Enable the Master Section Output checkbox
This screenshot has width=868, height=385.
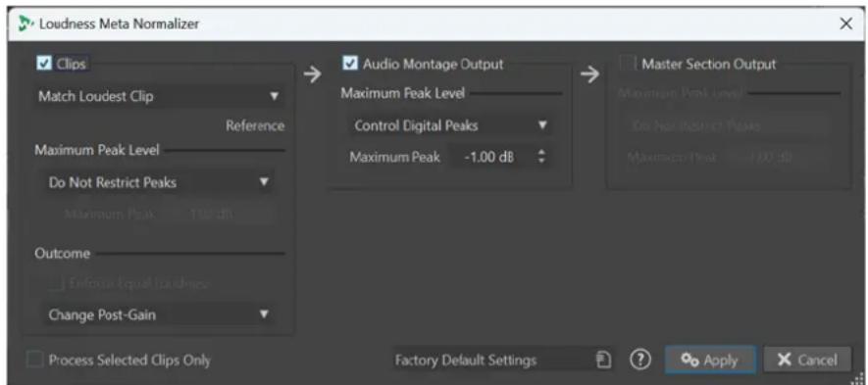pyautogui.click(x=627, y=64)
